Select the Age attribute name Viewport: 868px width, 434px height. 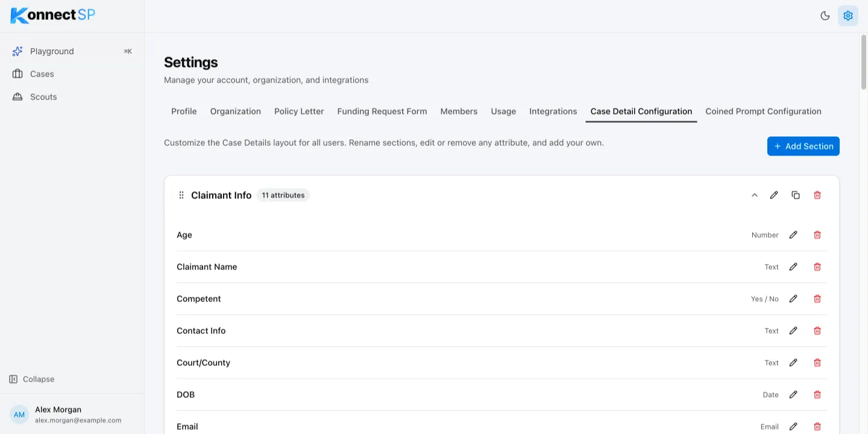pos(184,235)
